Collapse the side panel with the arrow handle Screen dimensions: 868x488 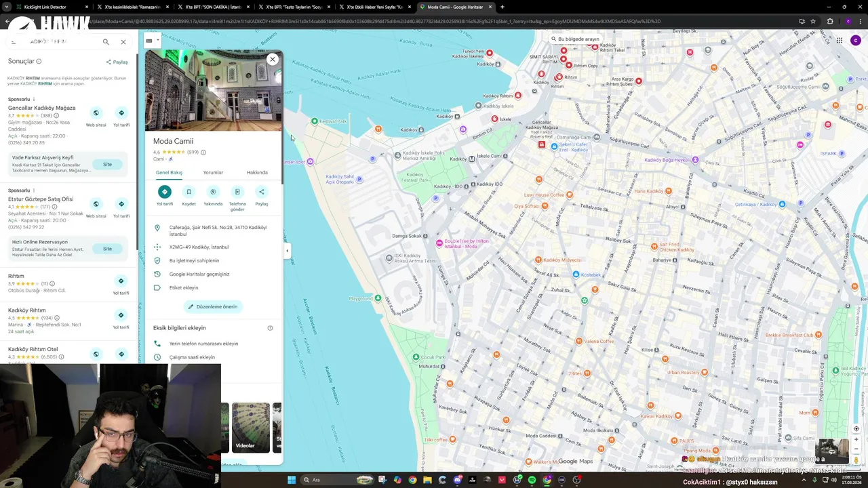pos(287,251)
